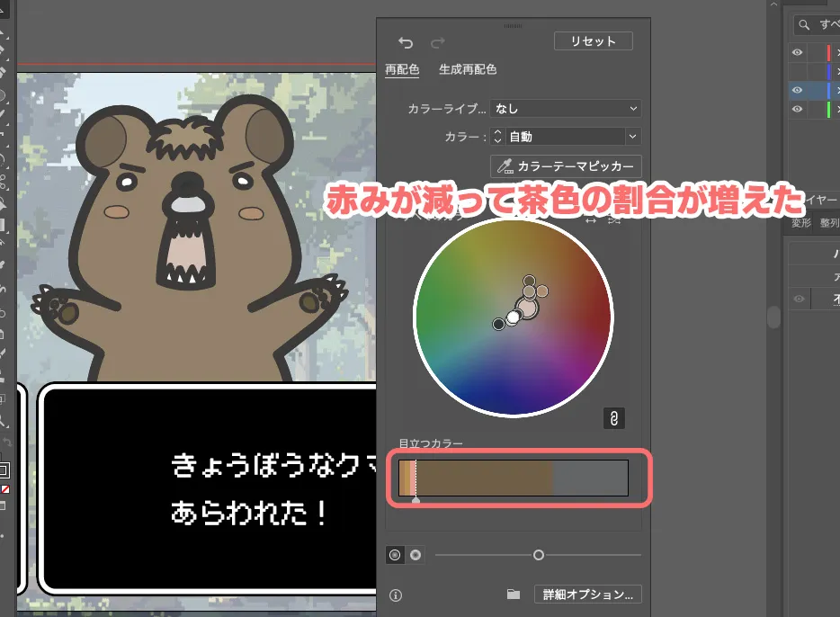Toggle the link harmony colors chain icon

tap(614, 417)
